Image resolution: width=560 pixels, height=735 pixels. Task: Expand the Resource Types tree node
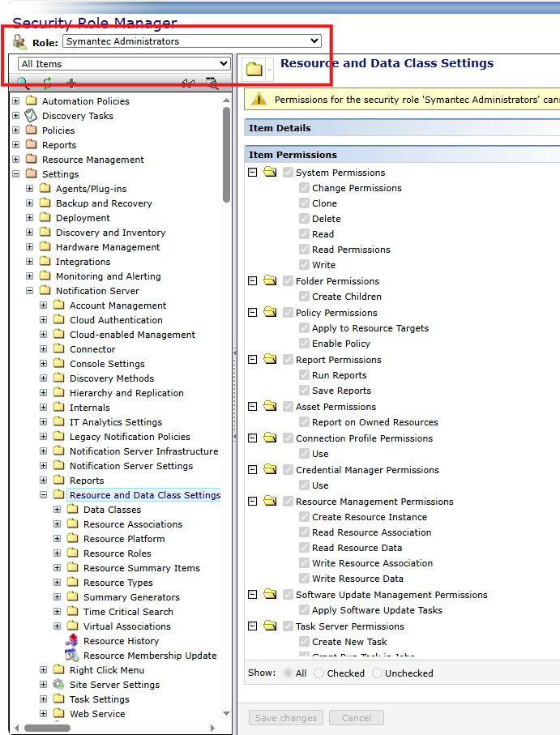(58, 582)
